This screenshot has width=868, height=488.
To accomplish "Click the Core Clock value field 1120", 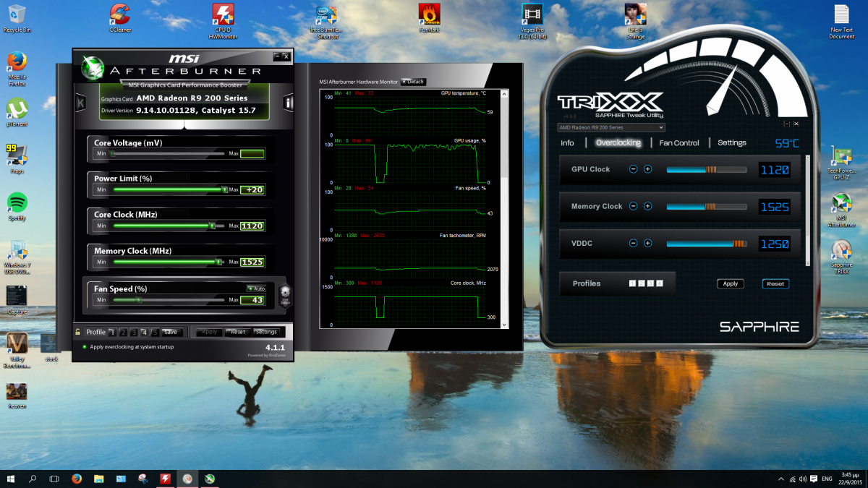I will click(x=252, y=226).
